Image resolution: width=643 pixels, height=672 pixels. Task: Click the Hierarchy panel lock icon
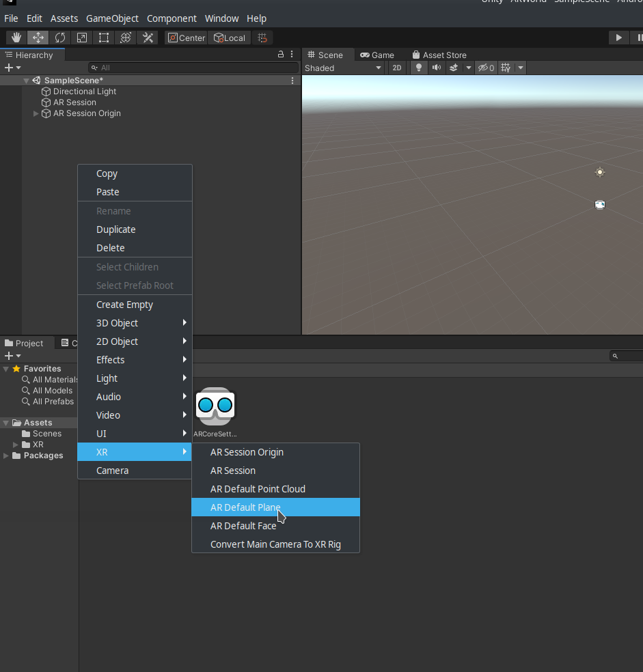pyautogui.click(x=281, y=55)
